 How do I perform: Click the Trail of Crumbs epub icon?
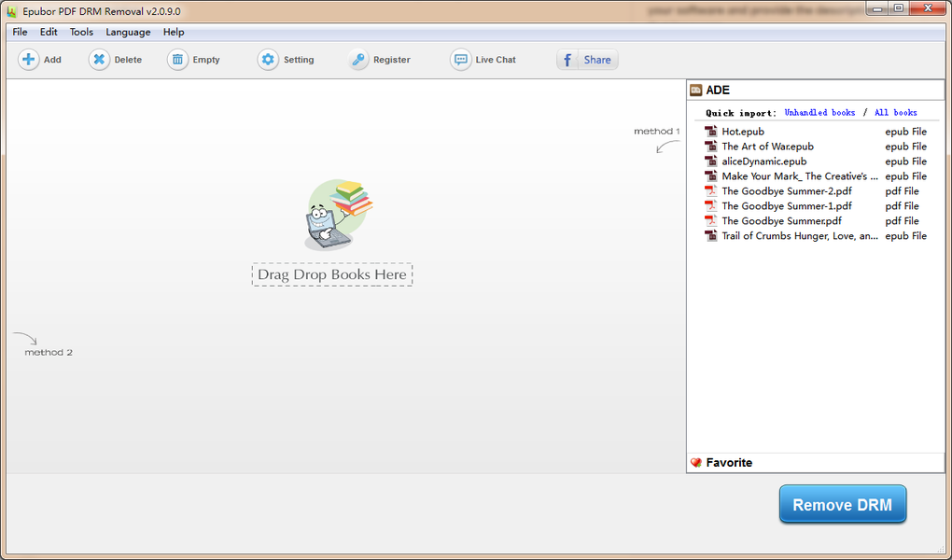[710, 235]
